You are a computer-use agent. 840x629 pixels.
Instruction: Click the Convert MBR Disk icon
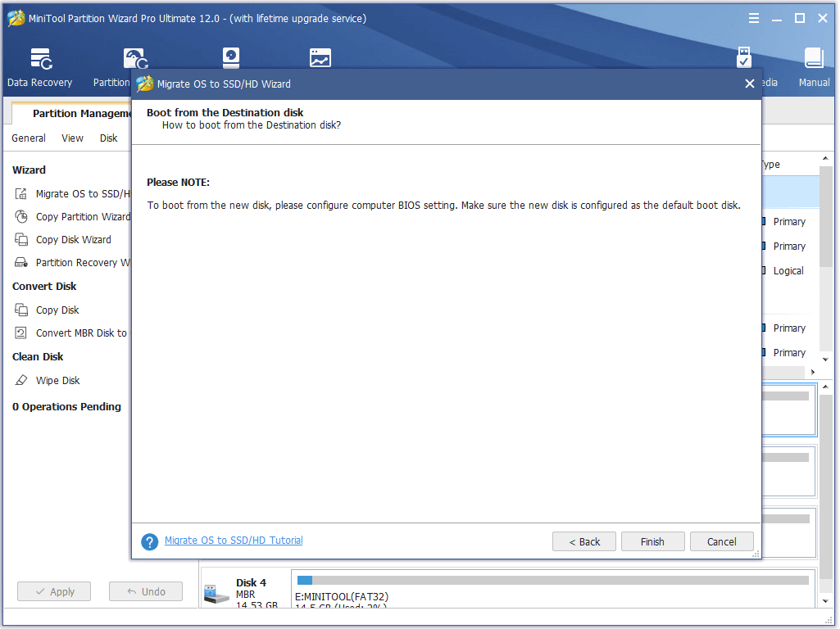click(20, 333)
